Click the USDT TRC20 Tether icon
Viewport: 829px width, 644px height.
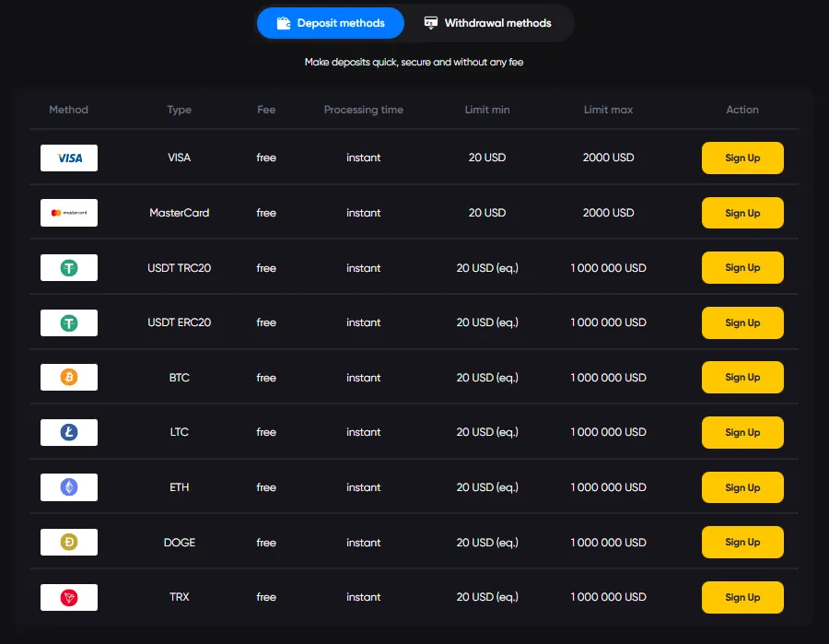click(x=68, y=267)
